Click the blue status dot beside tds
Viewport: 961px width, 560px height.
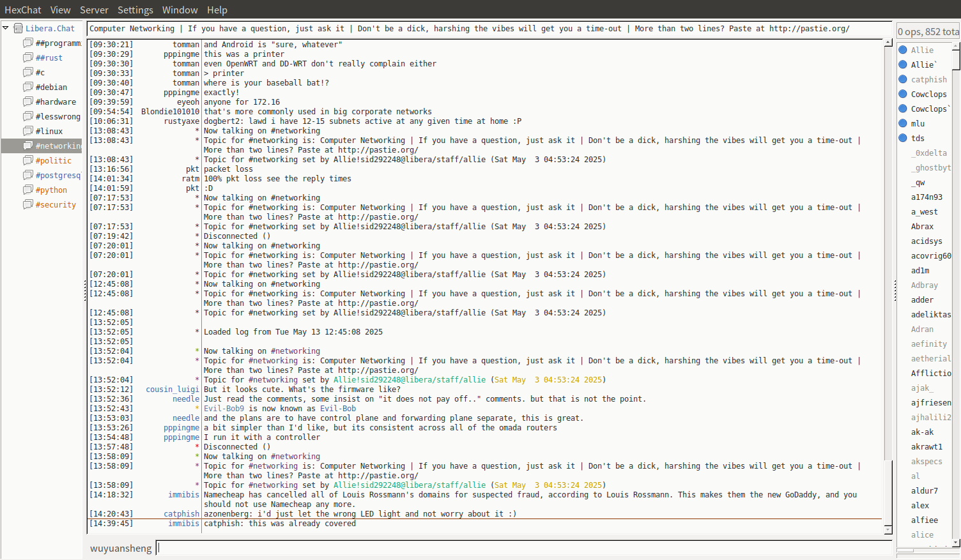coord(903,138)
